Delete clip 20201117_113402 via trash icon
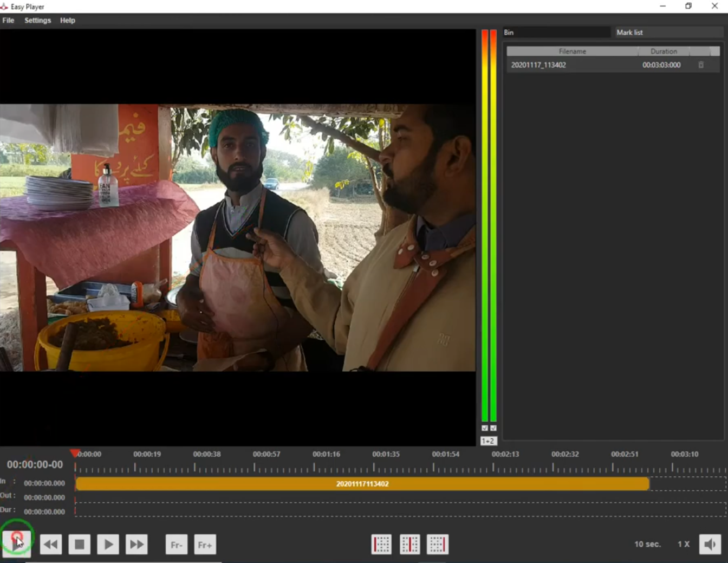The width and height of the screenshot is (728, 563). (x=701, y=65)
